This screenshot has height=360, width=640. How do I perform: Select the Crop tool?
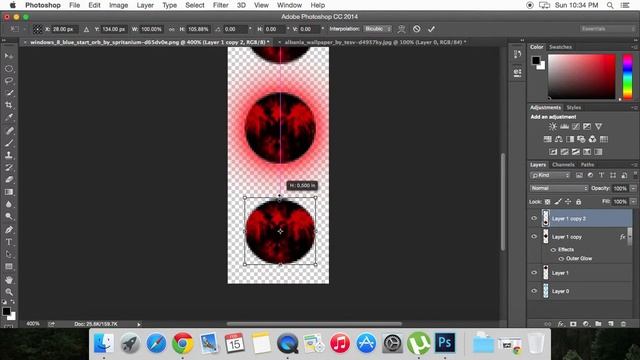click(x=9, y=105)
